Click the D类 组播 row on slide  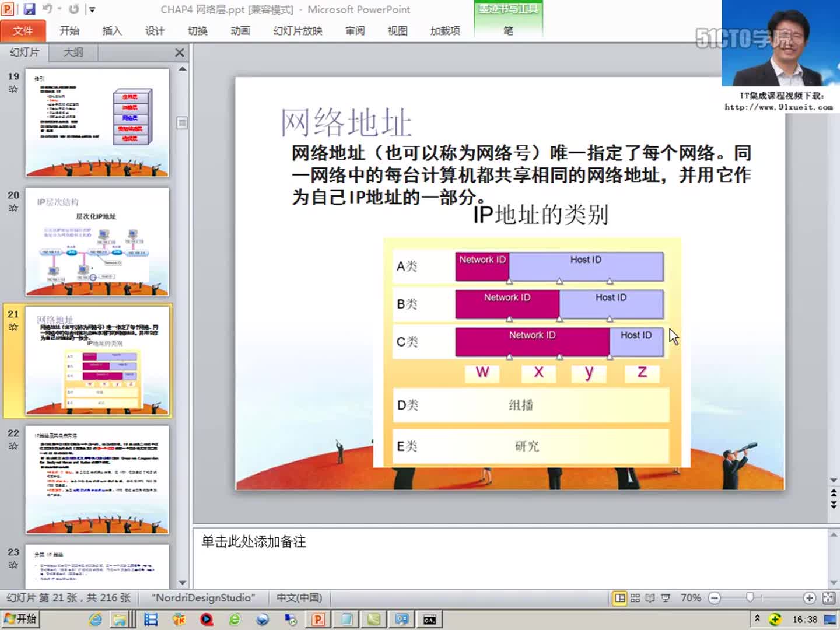click(531, 405)
